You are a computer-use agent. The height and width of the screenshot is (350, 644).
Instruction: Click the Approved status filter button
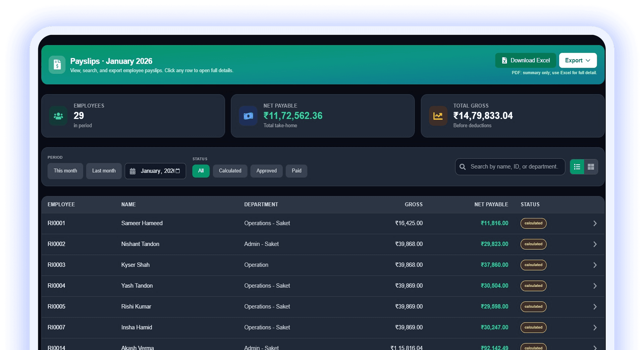pos(266,171)
